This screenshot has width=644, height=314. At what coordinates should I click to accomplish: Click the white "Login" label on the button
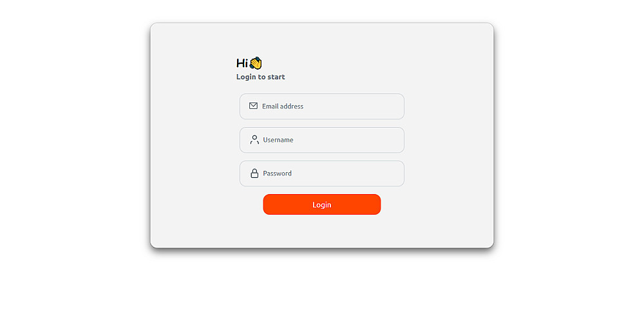tap(321, 204)
